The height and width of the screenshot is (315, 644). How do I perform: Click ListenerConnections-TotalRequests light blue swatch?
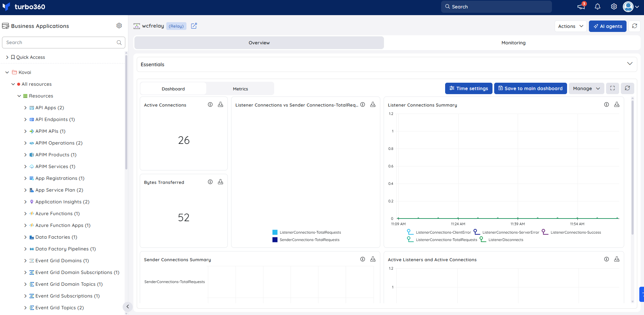[275, 232]
